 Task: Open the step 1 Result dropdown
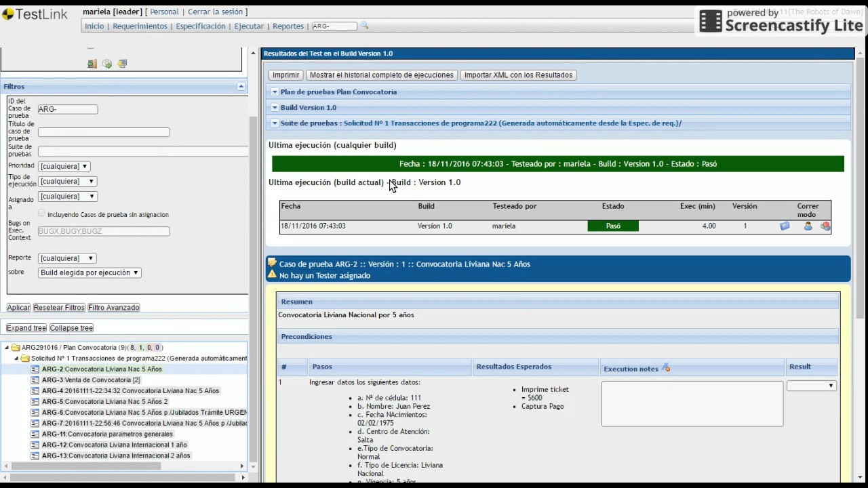tap(812, 386)
